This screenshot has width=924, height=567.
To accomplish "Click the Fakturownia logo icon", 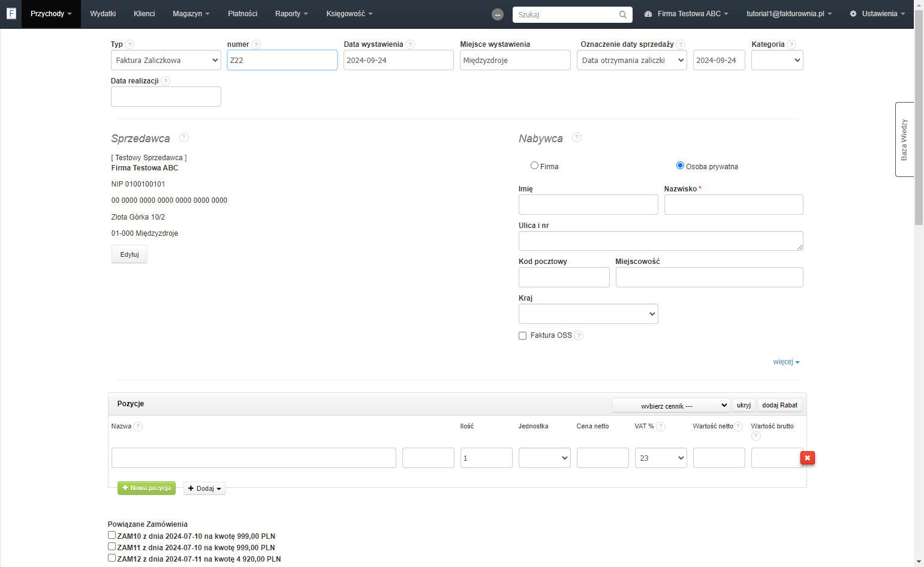I will coord(11,13).
